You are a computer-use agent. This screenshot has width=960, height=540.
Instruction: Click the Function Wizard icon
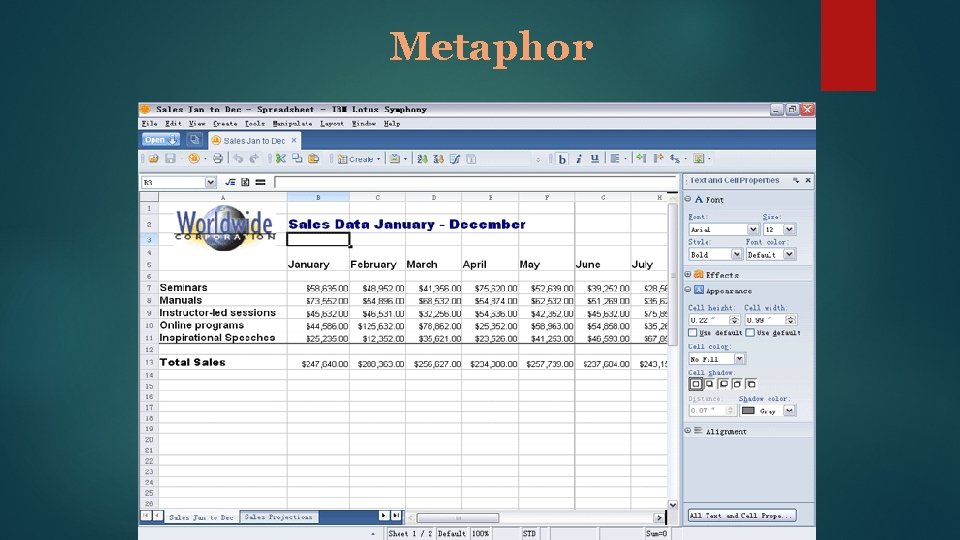[230, 182]
